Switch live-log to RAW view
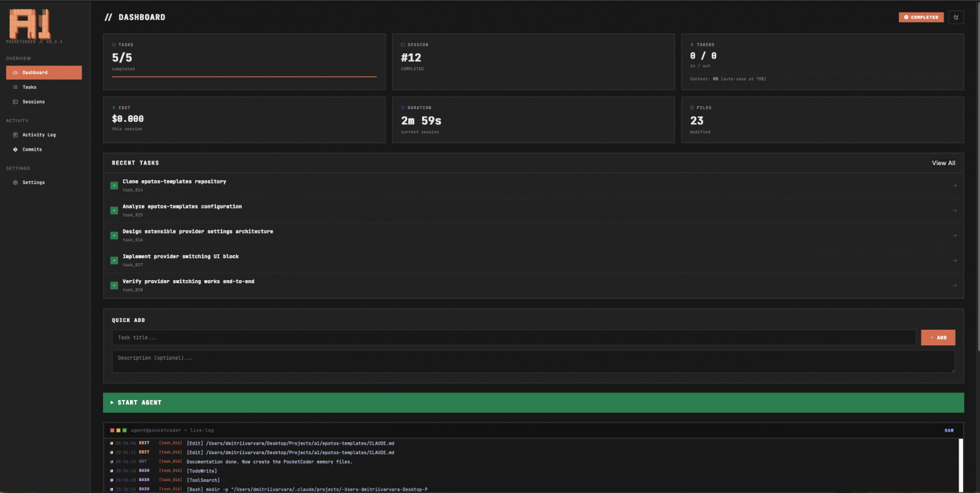The width and height of the screenshot is (980, 493). click(949, 431)
